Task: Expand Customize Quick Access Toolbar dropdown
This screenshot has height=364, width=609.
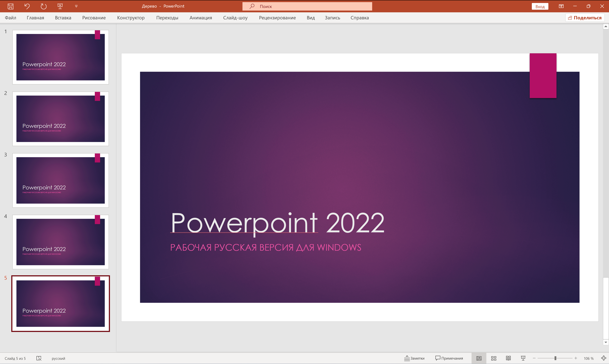Action: coord(76,6)
